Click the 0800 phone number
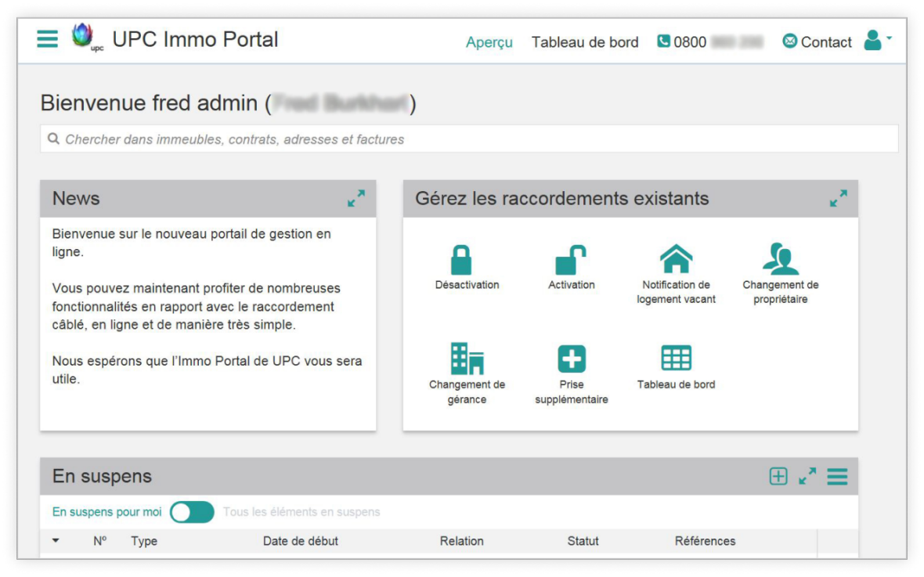924x577 pixels. pyautogui.click(x=718, y=42)
